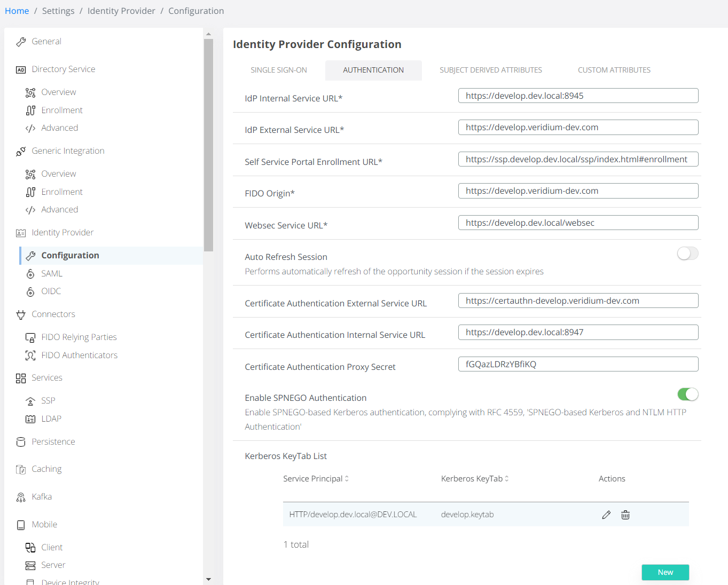Select the LDAP icon under Services
Viewport: 728px width, 585px height.
click(x=30, y=418)
